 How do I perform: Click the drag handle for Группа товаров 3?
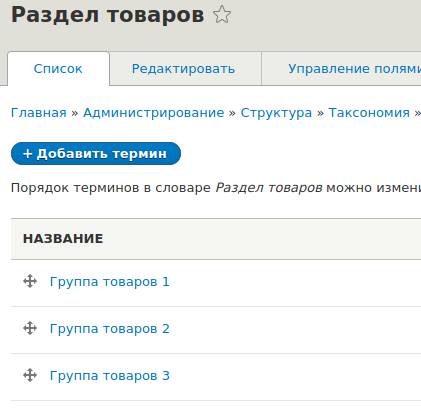click(x=30, y=375)
